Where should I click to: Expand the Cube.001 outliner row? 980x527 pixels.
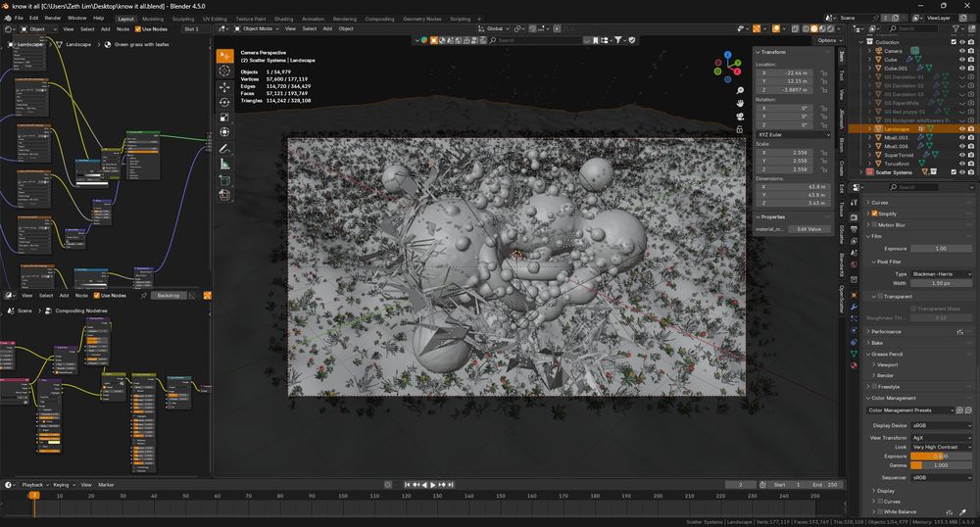click(869, 68)
